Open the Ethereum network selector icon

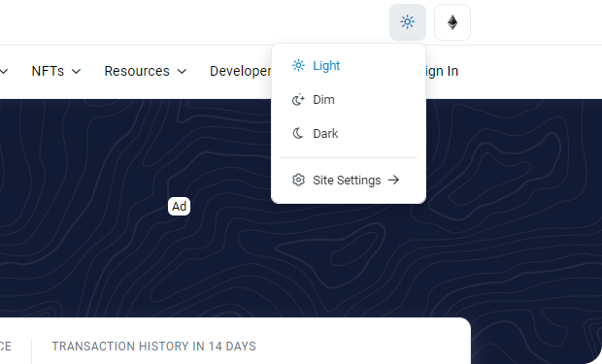click(x=452, y=22)
